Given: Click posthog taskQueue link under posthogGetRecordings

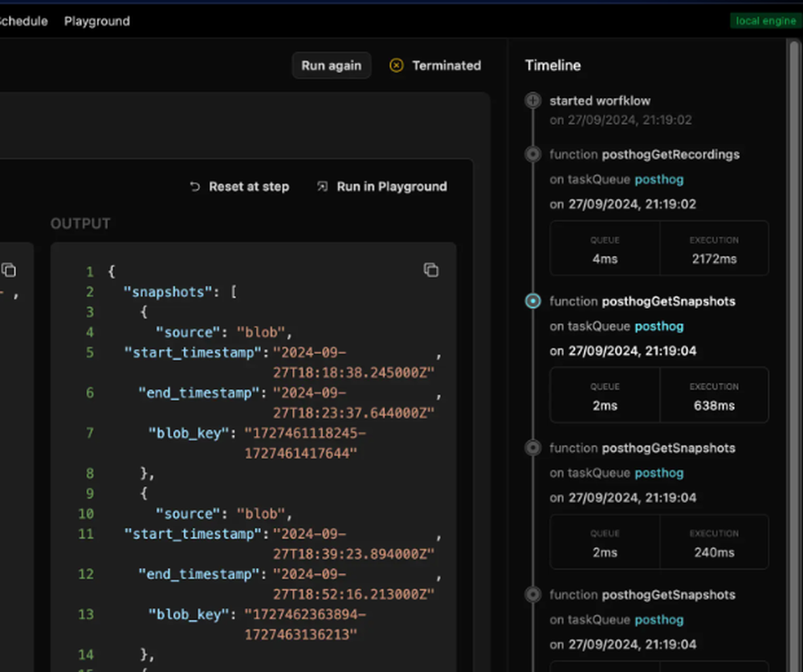Looking at the screenshot, I should 659,180.
